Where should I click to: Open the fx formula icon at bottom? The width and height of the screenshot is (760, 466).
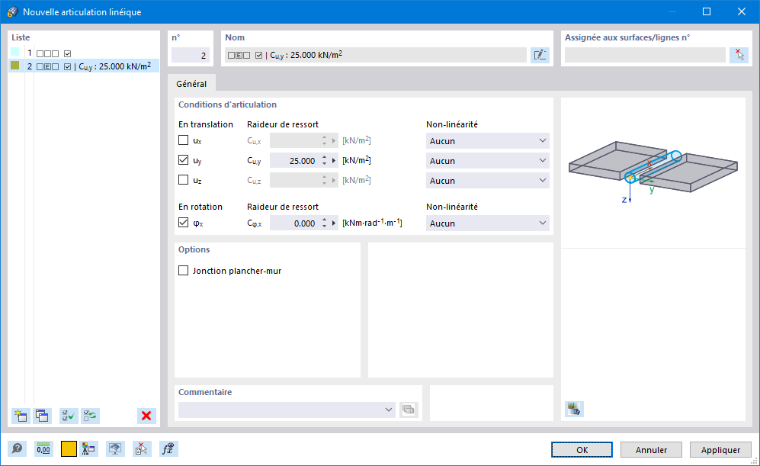168,449
